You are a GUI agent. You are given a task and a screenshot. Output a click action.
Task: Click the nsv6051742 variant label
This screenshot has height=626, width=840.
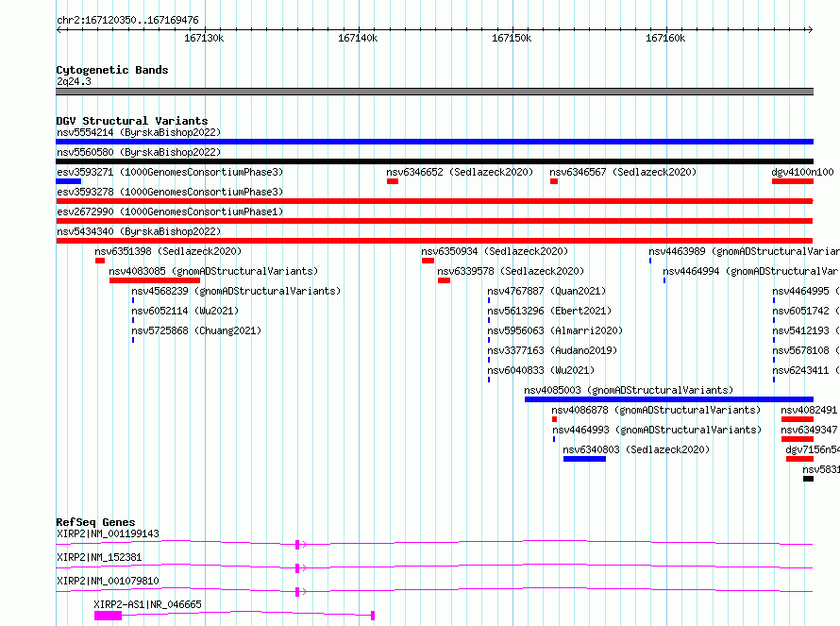[806, 311]
